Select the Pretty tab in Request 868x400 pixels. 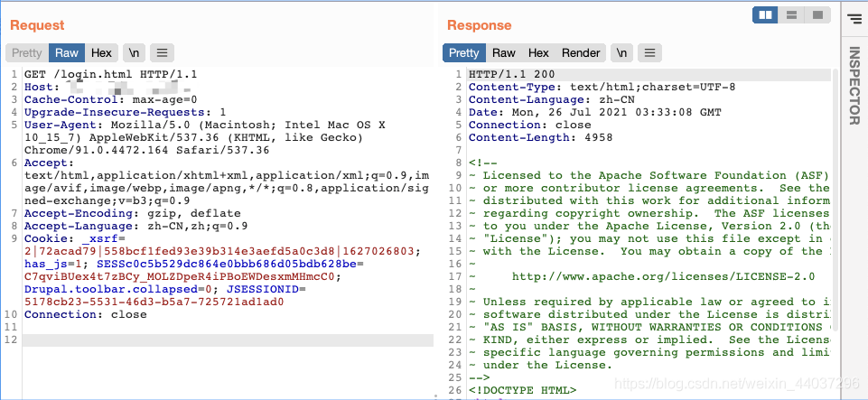[27, 53]
